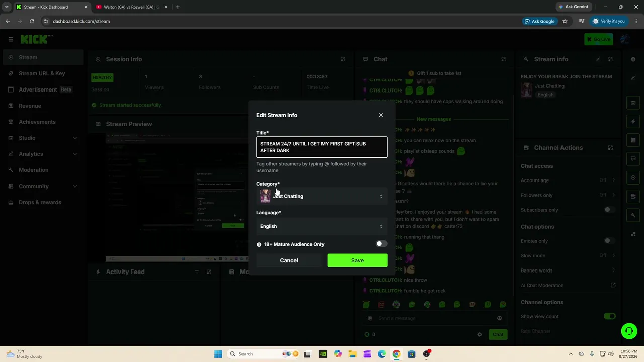Open the hamburger sidebar menu
Image resolution: width=644 pixels, height=362 pixels.
pyautogui.click(x=11, y=39)
